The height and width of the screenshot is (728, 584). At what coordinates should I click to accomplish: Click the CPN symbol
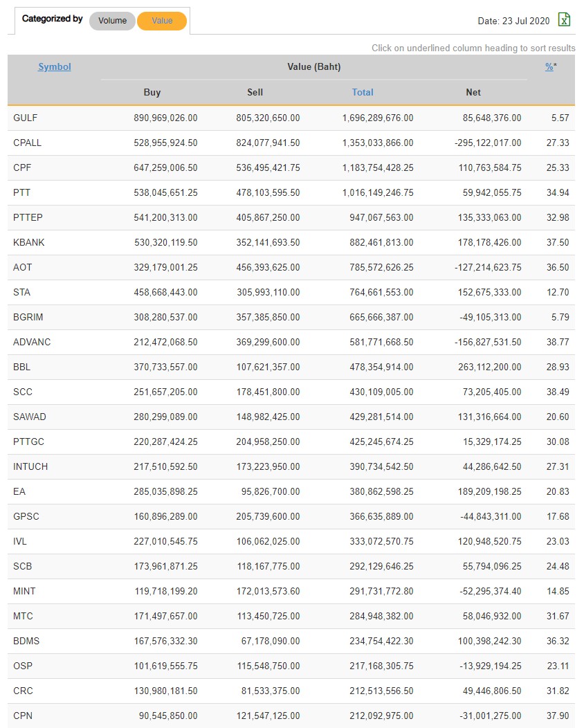[x=23, y=716]
